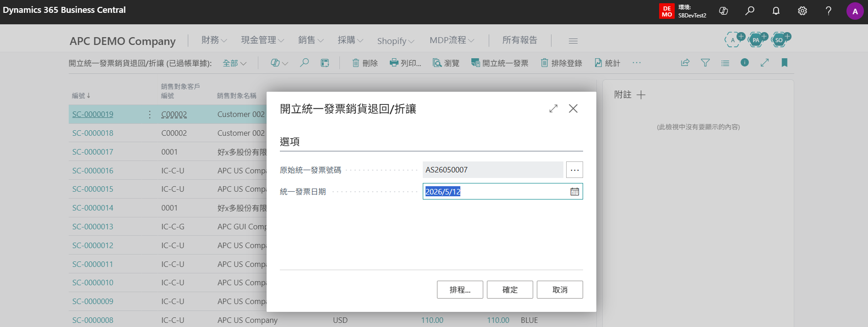This screenshot has width=868, height=327.
Task: Open the share icon in list toolbar
Action: tap(685, 63)
